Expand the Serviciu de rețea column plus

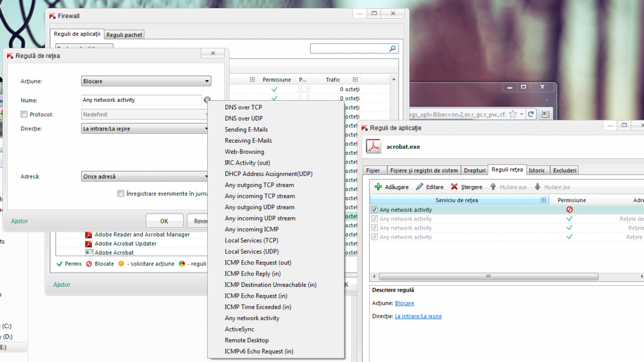coord(544,200)
